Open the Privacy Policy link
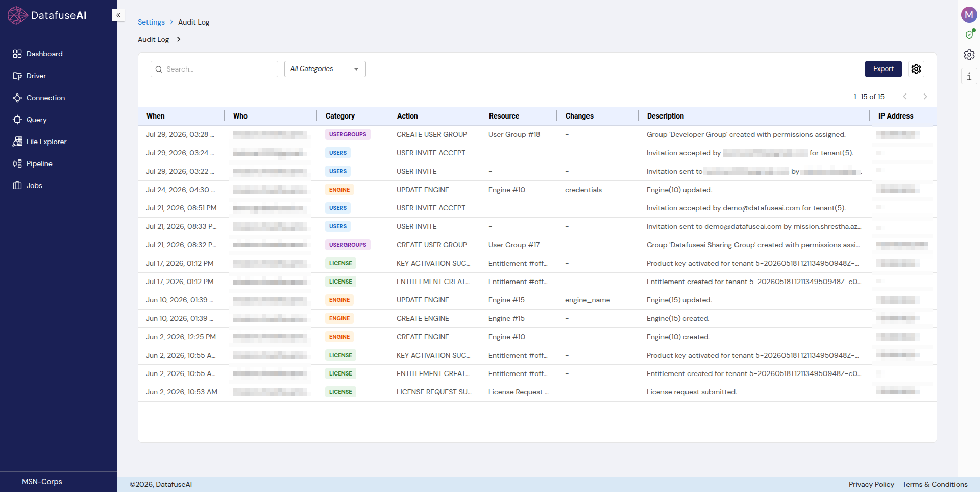The image size is (980, 492). coord(871,484)
